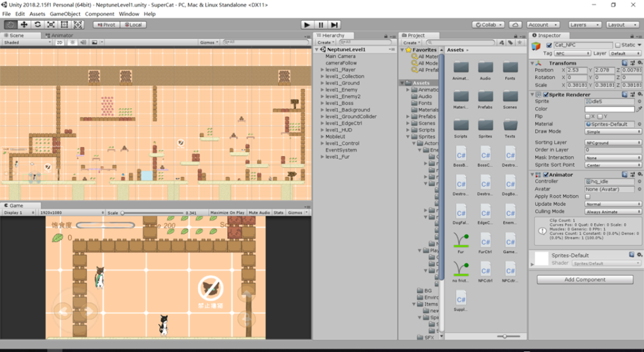Click the color eyedropper icon
644x352 pixels.
pos(639,109)
